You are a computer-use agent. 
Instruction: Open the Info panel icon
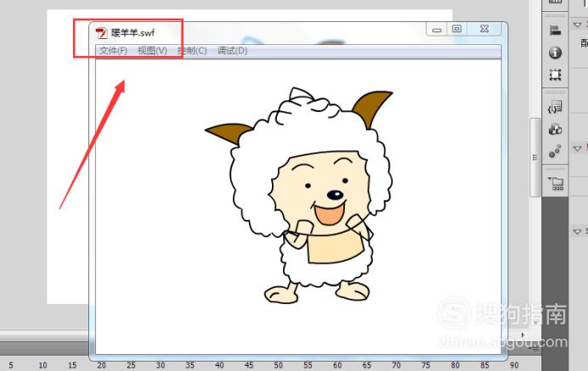(x=555, y=53)
